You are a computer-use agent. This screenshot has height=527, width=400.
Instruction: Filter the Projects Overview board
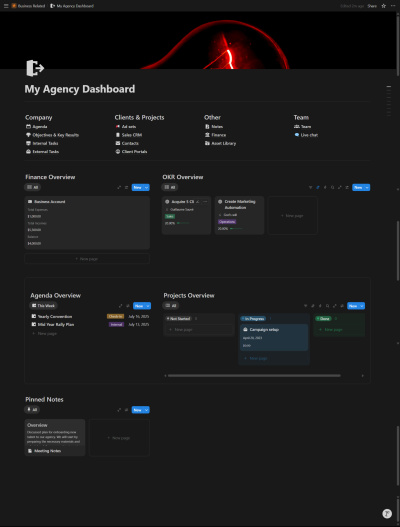point(305,306)
